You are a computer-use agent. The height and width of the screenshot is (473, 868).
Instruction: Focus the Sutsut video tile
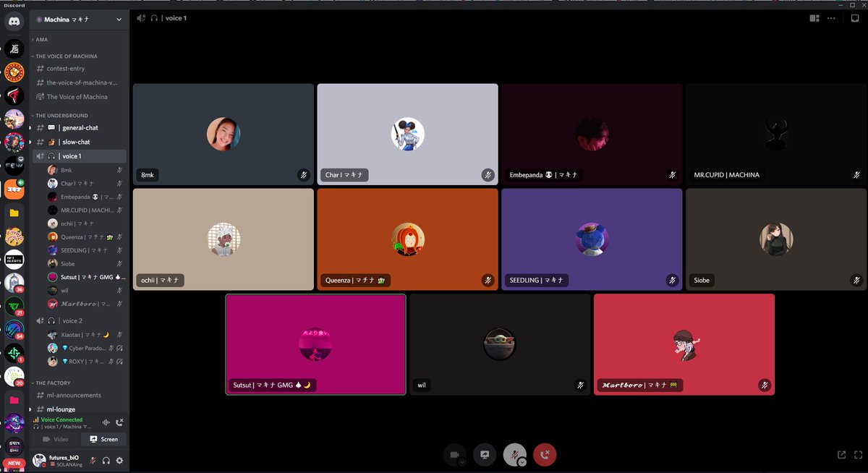[x=315, y=344]
